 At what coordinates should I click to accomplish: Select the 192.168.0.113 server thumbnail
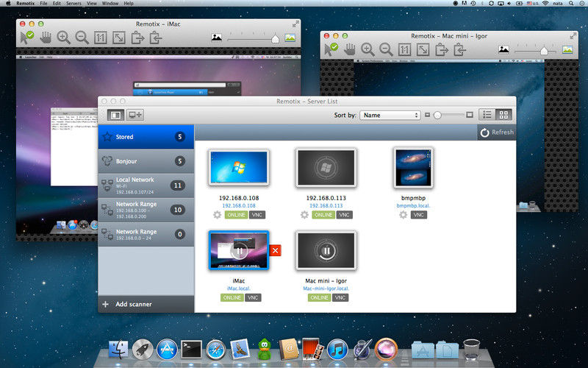point(326,168)
